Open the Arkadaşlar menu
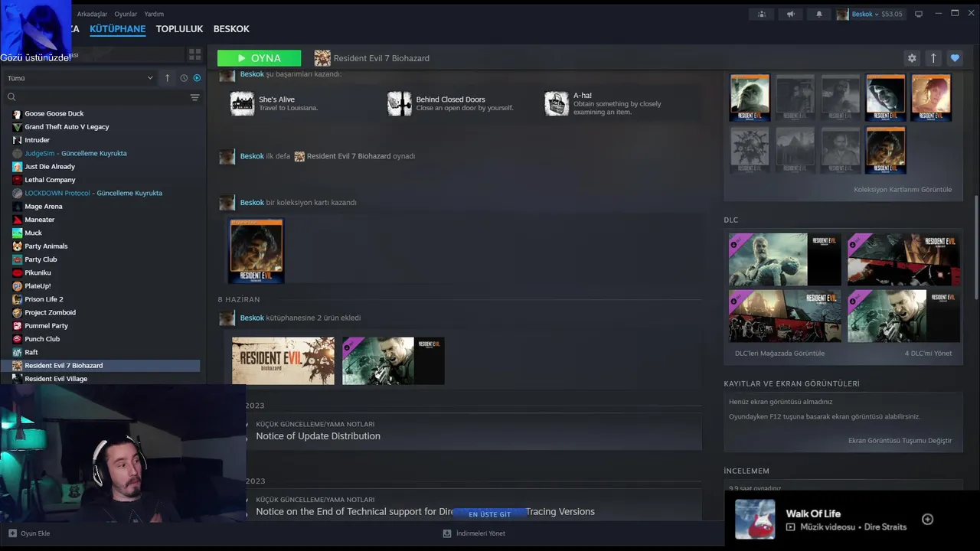This screenshot has width=980, height=551. tap(92, 14)
